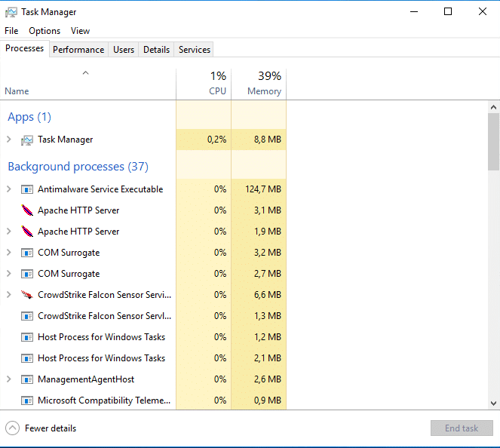Expand the ManagementAgentHost row
Image resolution: width=500 pixels, height=448 pixels.
point(9,379)
